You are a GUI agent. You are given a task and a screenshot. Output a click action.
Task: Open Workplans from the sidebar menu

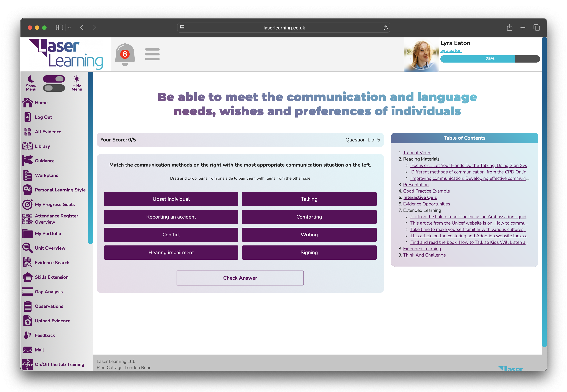tap(46, 175)
